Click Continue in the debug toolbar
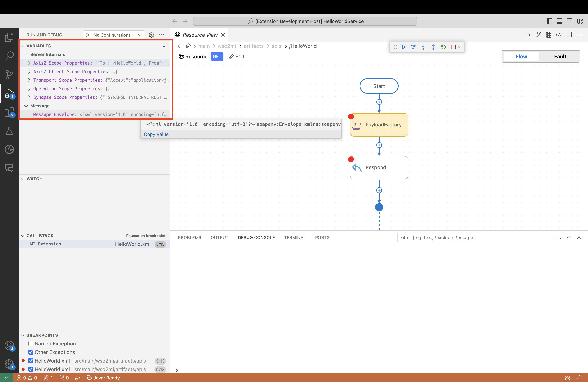This screenshot has width=588, height=382. pos(403,47)
